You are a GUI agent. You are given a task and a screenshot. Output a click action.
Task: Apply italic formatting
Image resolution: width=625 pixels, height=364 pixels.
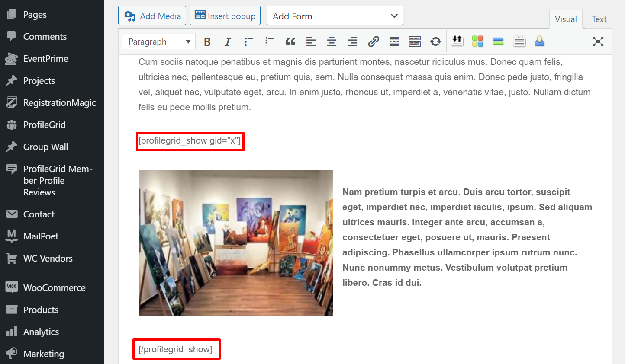(228, 42)
